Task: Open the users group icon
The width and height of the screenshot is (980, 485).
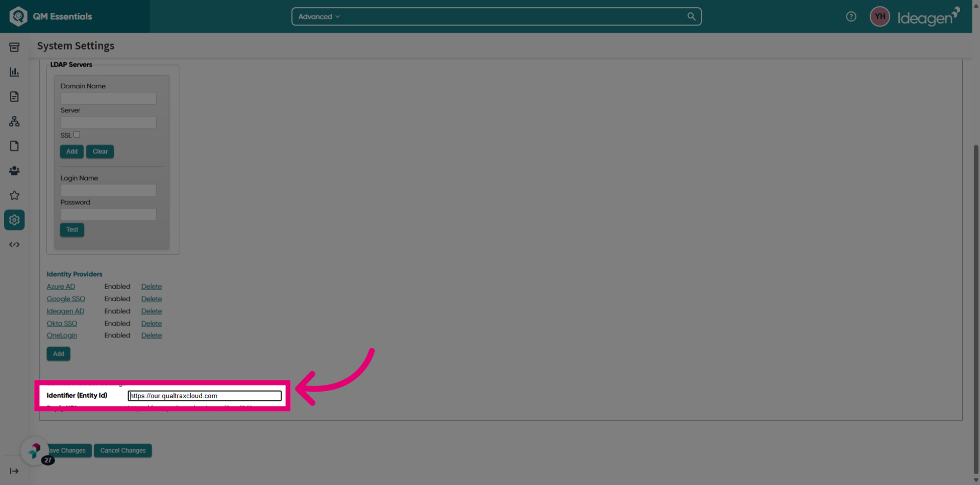Action: pos(14,171)
